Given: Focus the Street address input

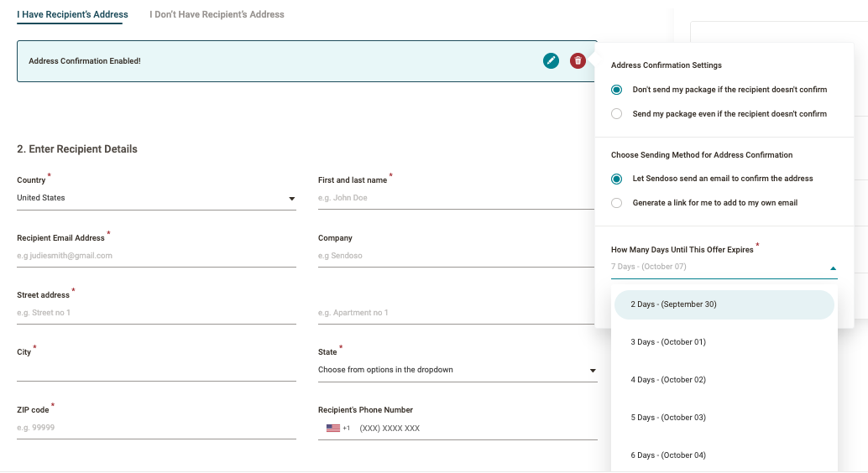Looking at the screenshot, I should pyautogui.click(x=156, y=313).
